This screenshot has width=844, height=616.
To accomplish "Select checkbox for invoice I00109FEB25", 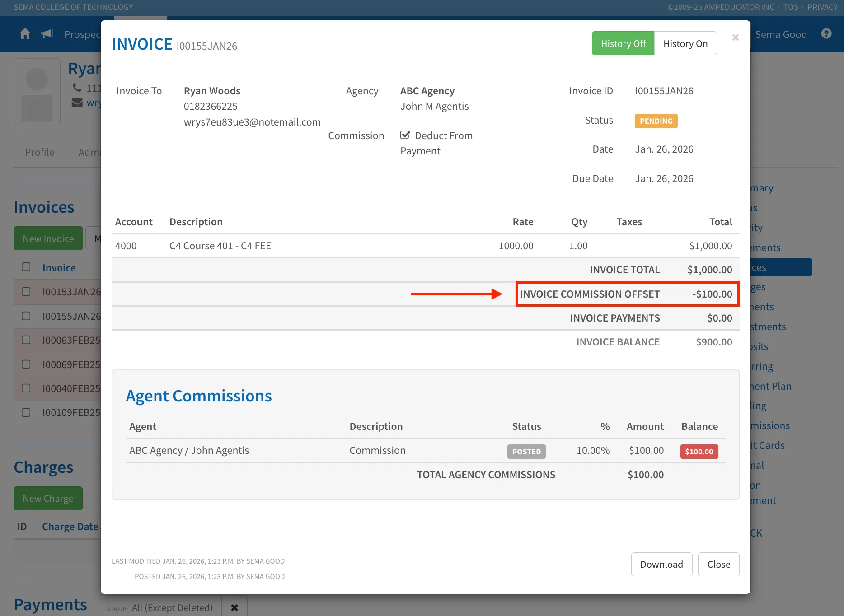I will click(x=26, y=412).
